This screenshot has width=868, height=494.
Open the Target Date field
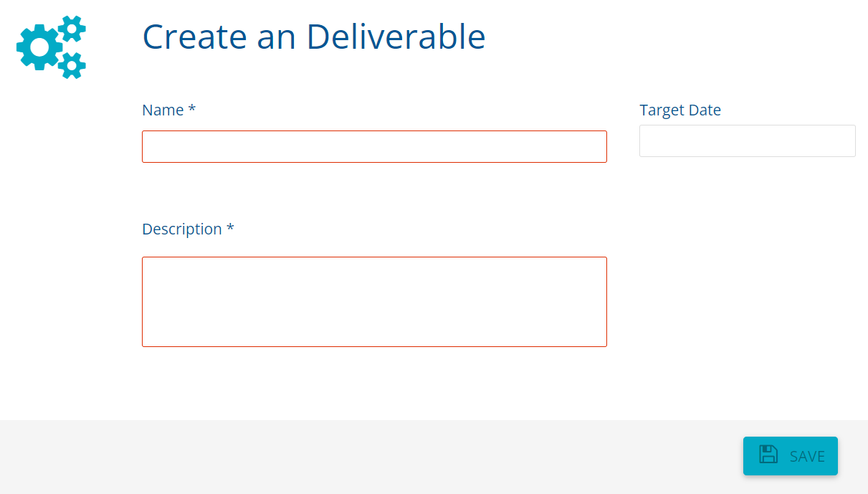click(x=747, y=141)
